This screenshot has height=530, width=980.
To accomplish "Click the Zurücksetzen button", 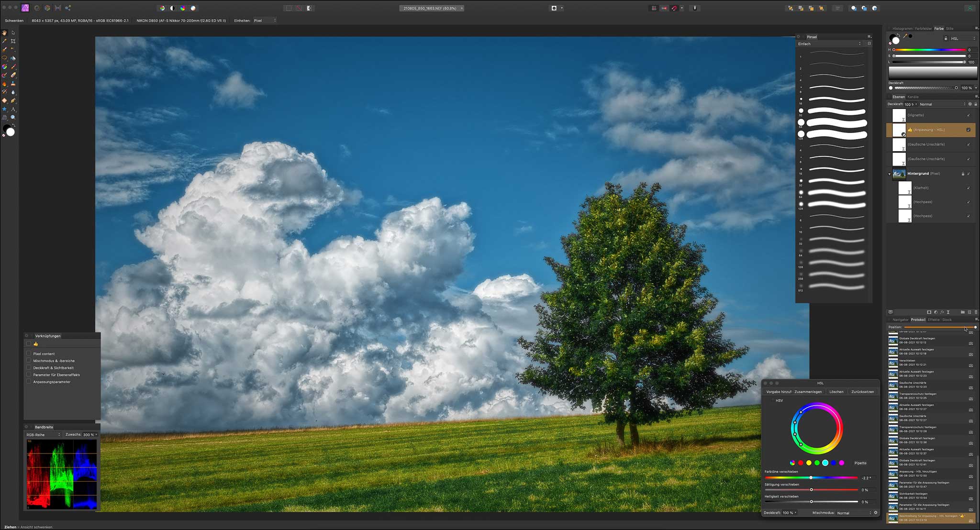I will [x=862, y=392].
